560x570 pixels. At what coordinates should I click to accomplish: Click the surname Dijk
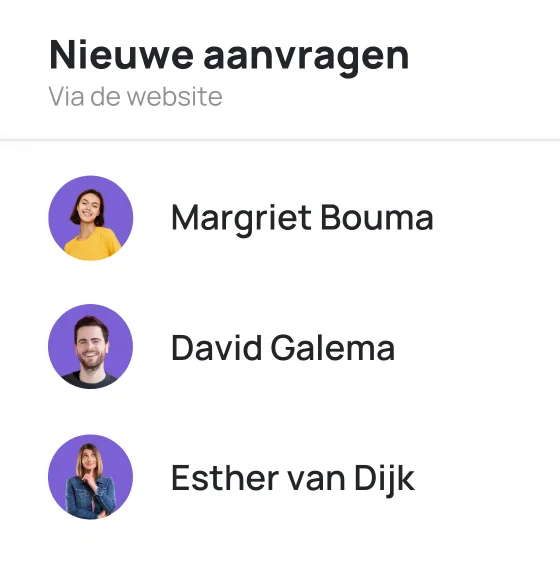point(384,479)
